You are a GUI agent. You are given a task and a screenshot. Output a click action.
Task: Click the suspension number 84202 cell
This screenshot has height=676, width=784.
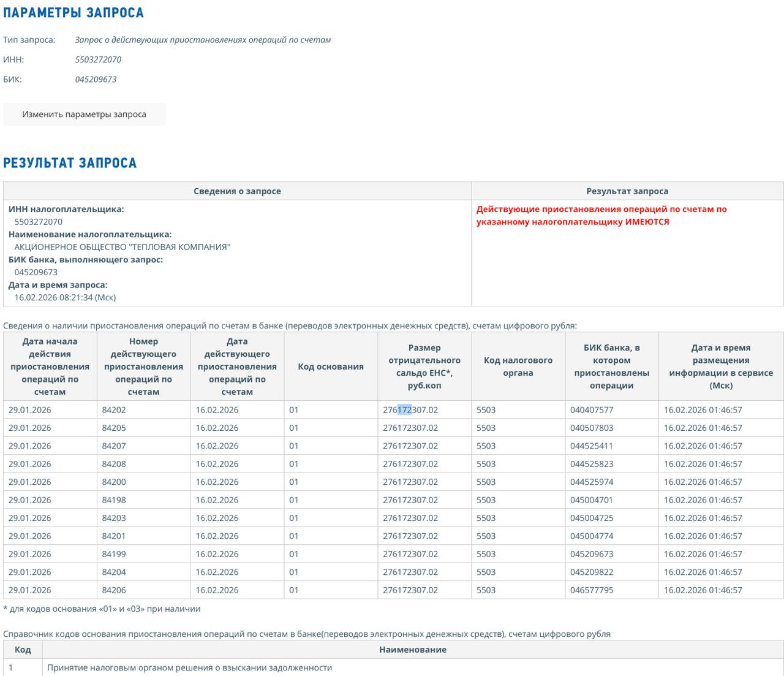(114, 410)
